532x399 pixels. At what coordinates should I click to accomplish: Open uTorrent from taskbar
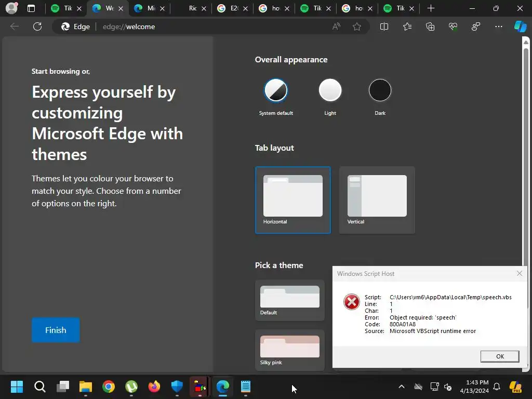click(131, 387)
